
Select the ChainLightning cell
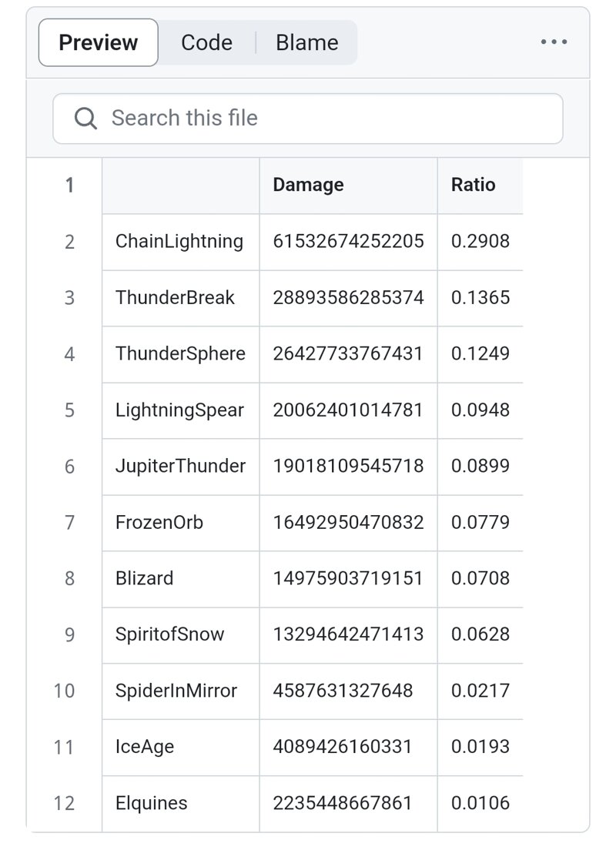(181, 242)
